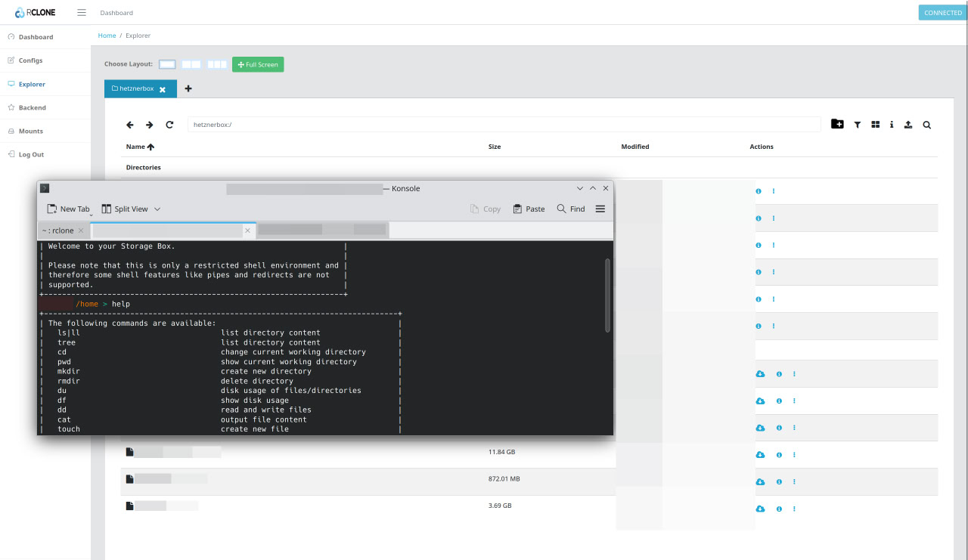The image size is (968, 560).
Task: Choose the single-pane layout
Action: (167, 64)
